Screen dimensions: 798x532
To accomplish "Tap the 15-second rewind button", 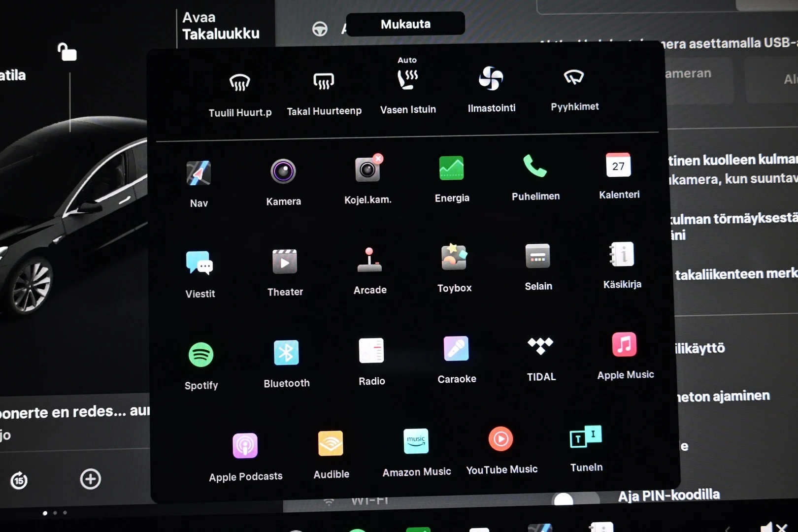I will (x=19, y=480).
